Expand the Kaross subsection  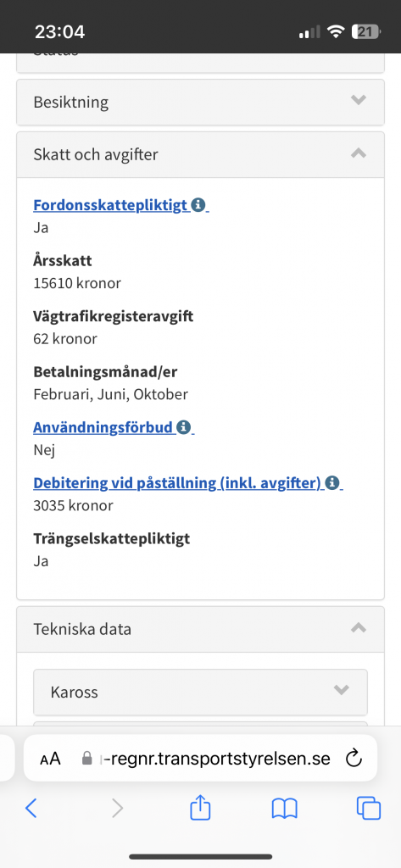click(200, 692)
